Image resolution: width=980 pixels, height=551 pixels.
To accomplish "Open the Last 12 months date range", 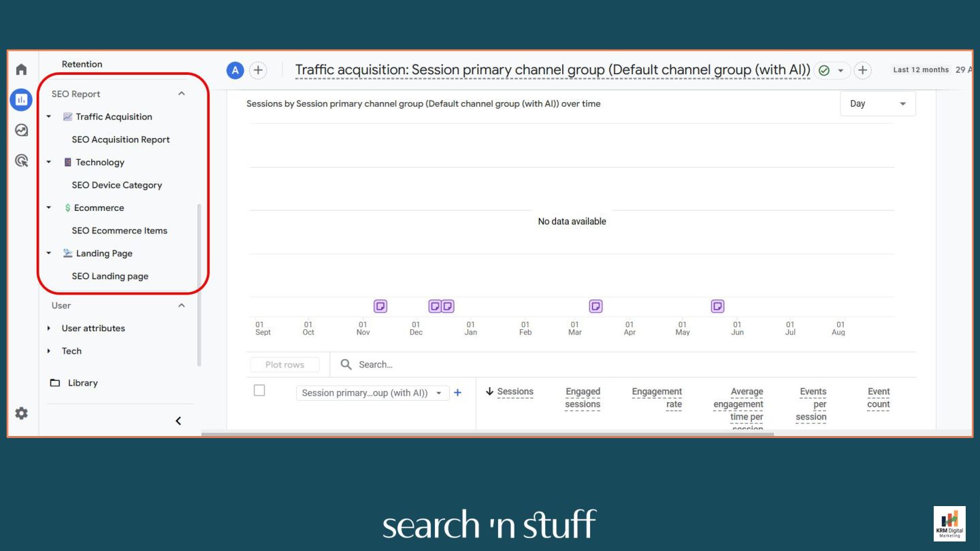I will pos(921,70).
